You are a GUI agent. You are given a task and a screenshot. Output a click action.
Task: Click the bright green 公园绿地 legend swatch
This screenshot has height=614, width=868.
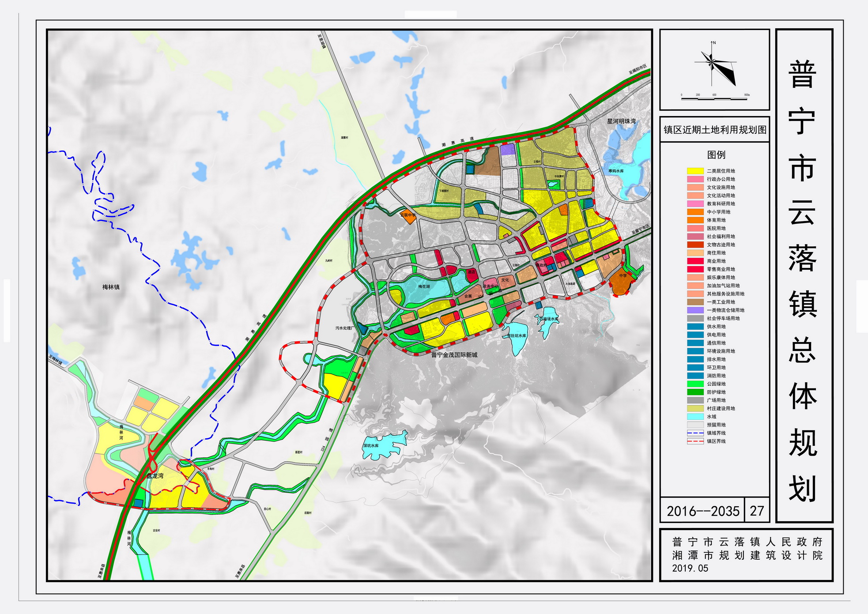click(695, 384)
